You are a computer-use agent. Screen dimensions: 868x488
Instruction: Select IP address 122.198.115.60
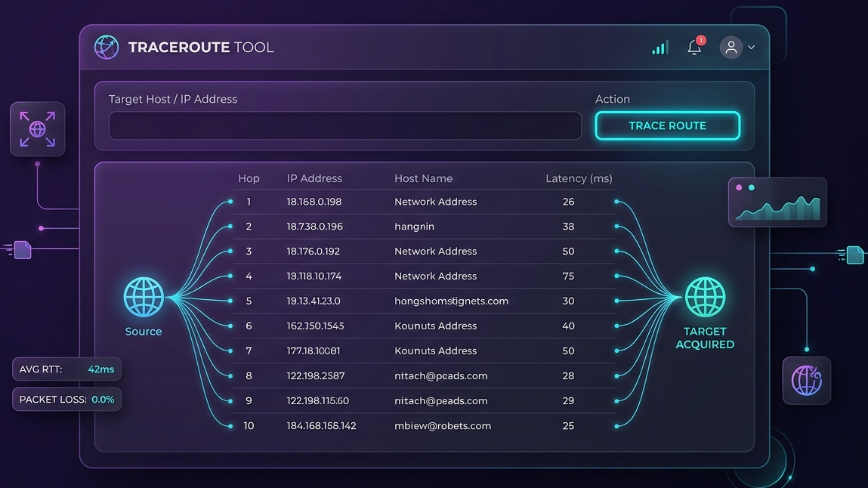click(x=318, y=400)
